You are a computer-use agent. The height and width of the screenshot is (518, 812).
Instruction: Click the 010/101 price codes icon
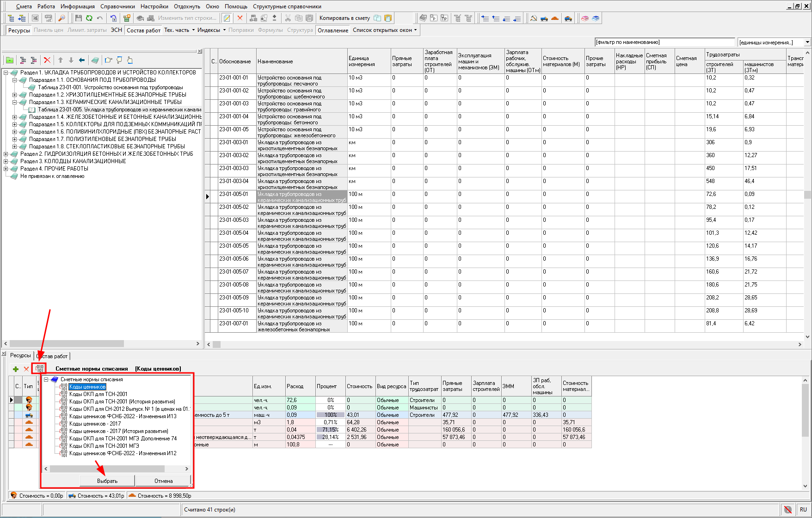[x=39, y=368]
